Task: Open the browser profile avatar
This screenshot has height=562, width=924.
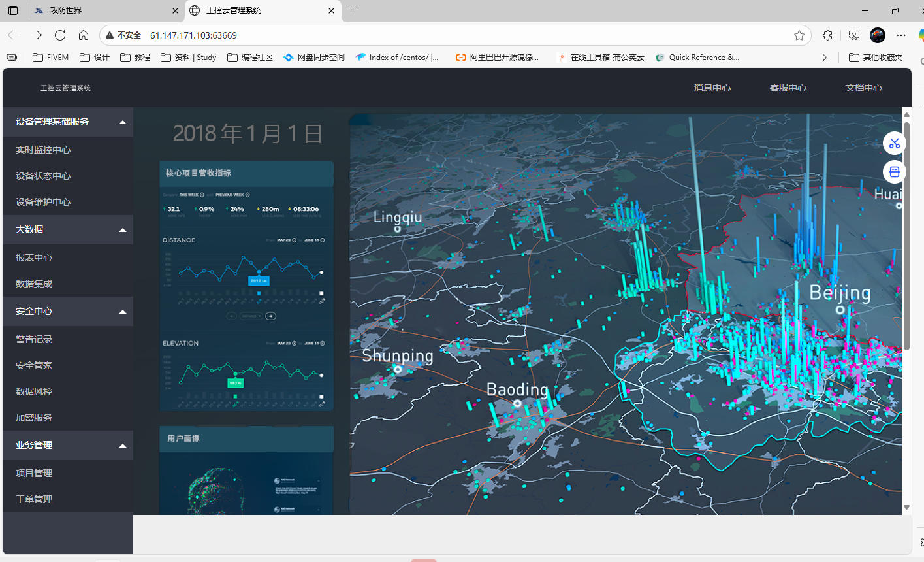Action: point(878,35)
